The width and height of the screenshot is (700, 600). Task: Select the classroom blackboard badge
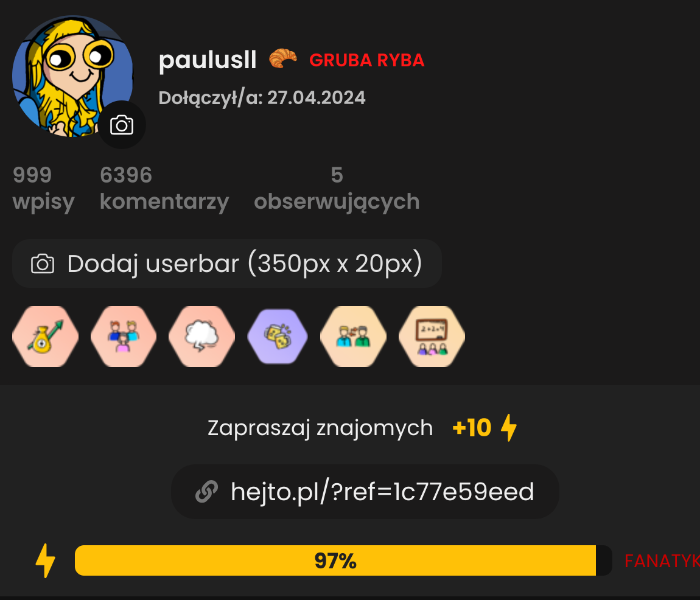coord(432,337)
